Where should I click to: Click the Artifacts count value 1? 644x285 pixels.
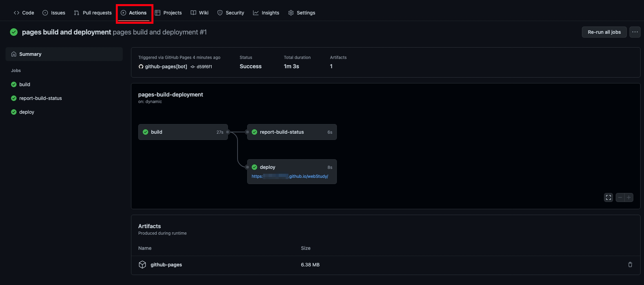pos(331,66)
